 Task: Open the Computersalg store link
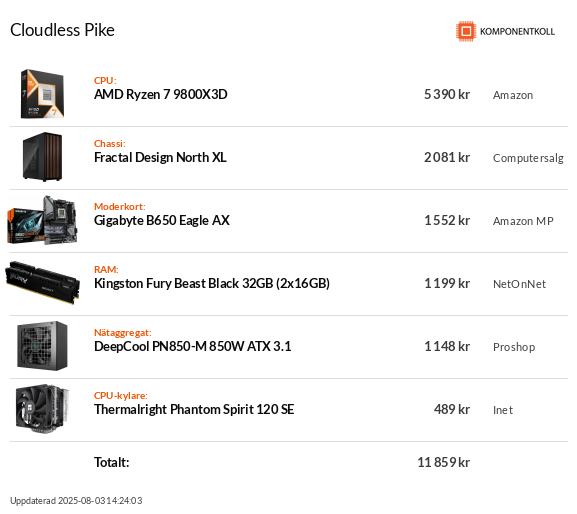coord(528,158)
